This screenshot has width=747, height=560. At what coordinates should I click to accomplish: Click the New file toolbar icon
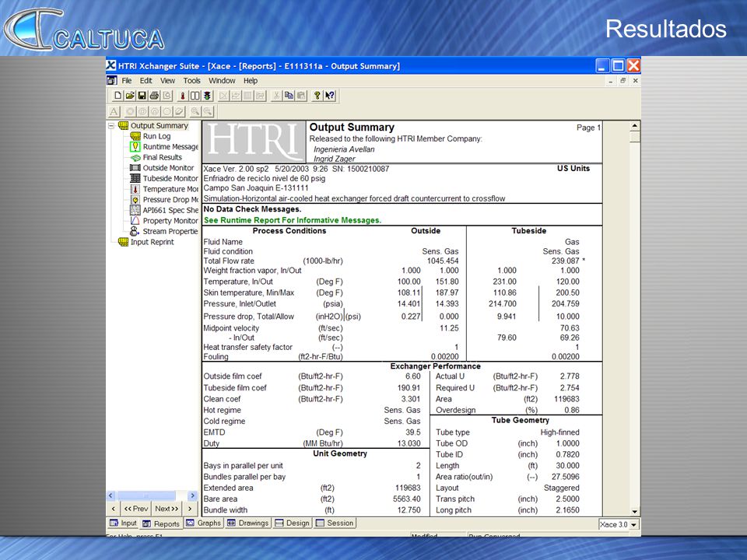pyautogui.click(x=117, y=96)
